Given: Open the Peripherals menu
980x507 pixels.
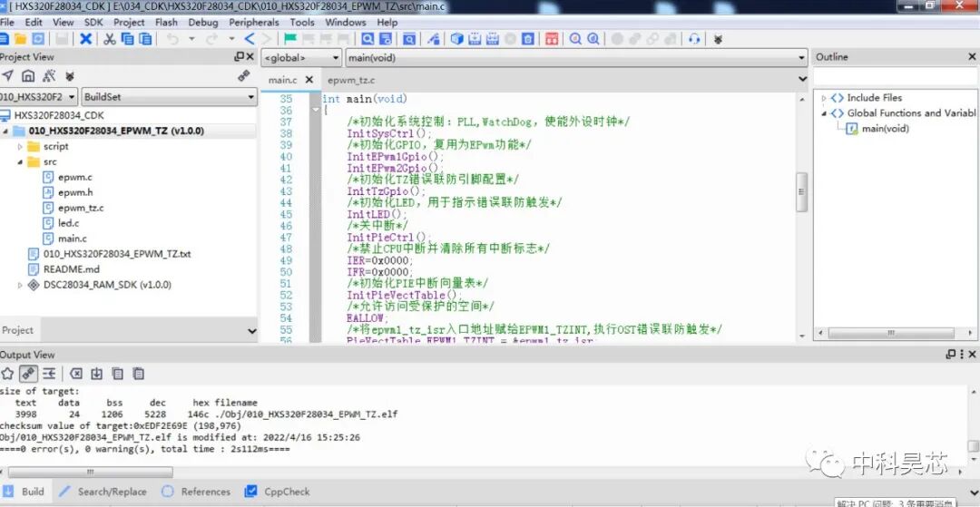Looking at the screenshot, I should point(256,22).
